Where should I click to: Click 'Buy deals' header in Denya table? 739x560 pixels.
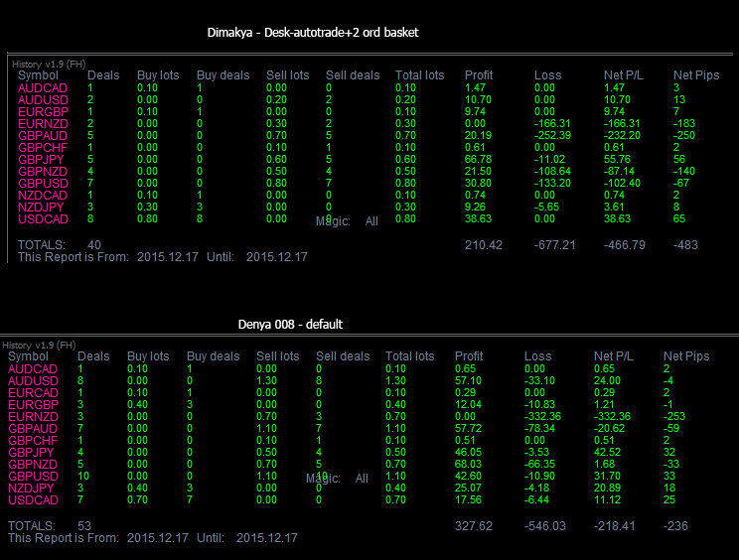click(x=213, y=356)
